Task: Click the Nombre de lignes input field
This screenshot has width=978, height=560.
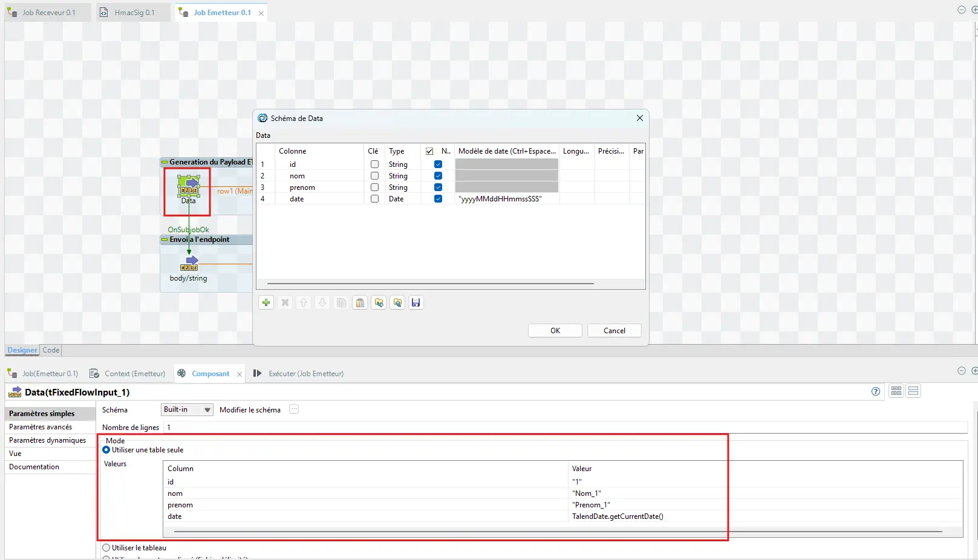Action: coord(562,428)
